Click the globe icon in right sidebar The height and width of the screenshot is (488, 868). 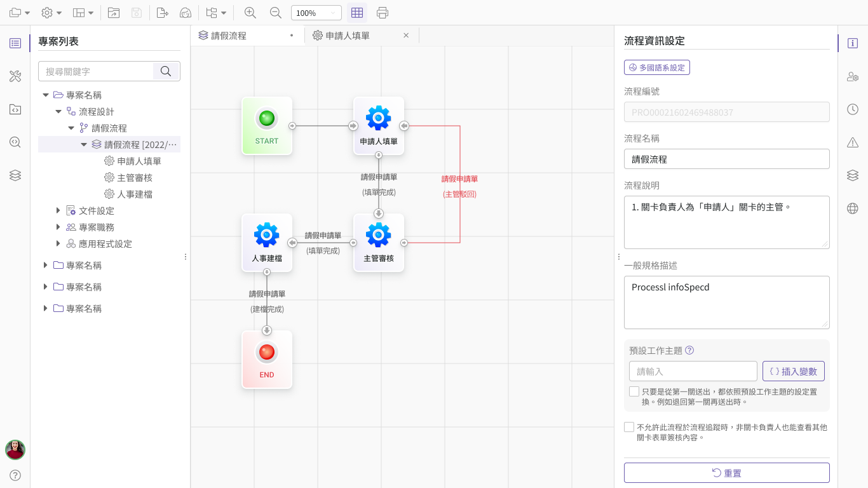853,208
